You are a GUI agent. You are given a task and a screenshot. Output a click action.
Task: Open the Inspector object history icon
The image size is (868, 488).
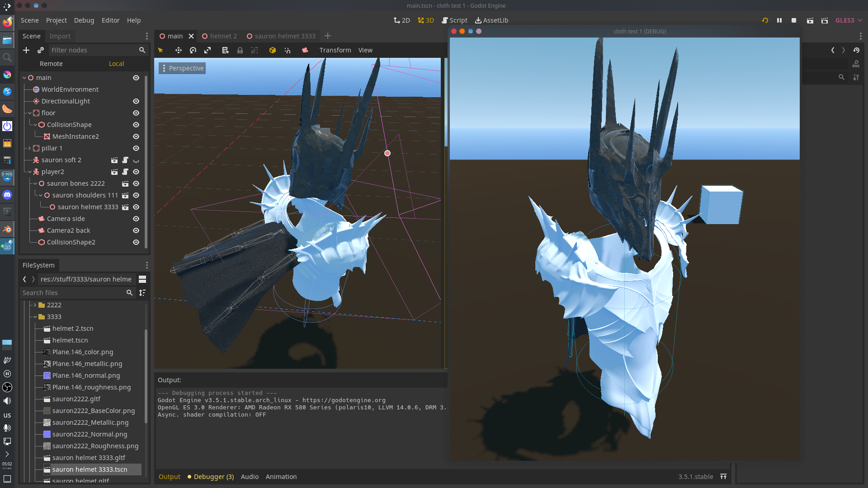point(856,50)
